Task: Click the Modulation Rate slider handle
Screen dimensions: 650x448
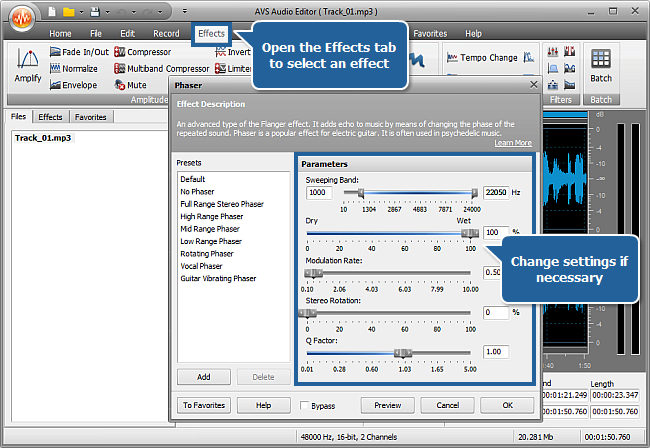Action: (x=313, y=273)
